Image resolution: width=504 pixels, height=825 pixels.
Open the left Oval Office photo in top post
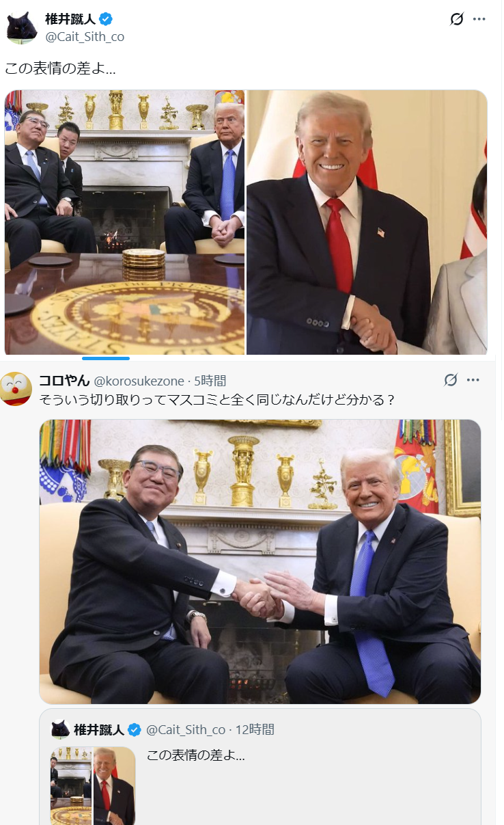(x=124, y=222)
